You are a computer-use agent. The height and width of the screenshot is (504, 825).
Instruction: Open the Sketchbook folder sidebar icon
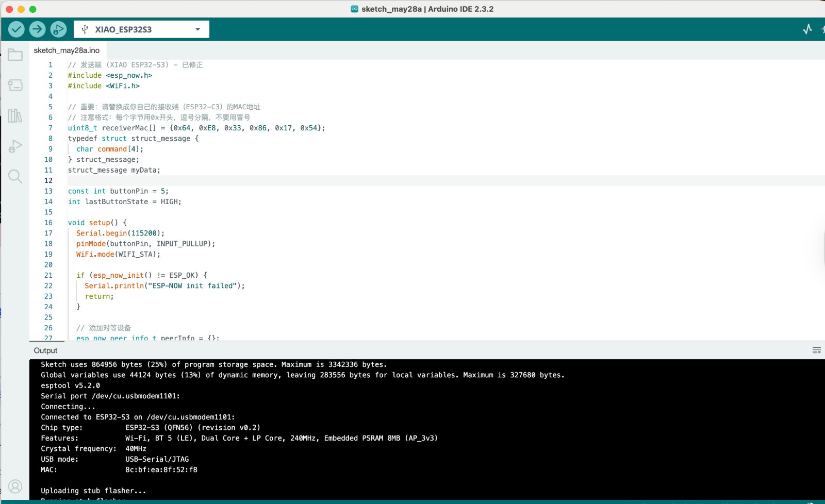click(15, 55)
